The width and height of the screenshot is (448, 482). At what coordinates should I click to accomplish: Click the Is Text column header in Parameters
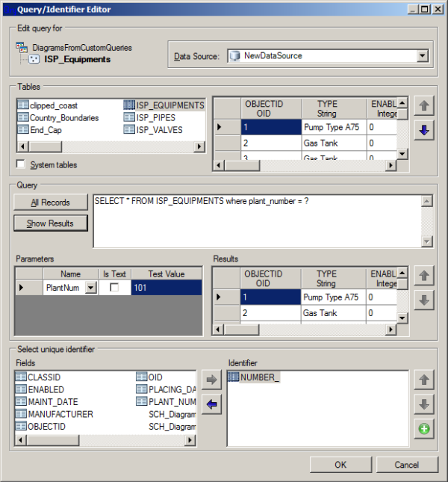pyautogui.click(x=115, y=274)
